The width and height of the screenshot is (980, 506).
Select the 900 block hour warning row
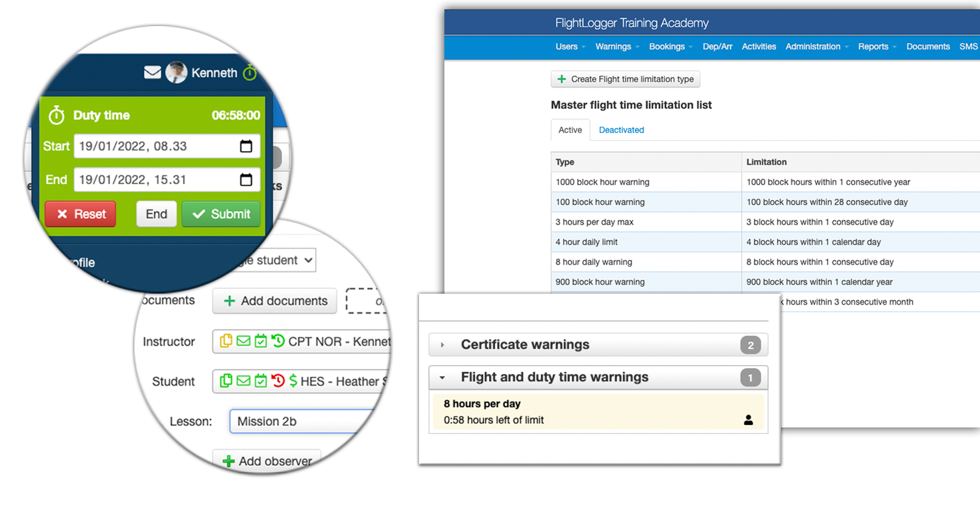pos(766,281)
